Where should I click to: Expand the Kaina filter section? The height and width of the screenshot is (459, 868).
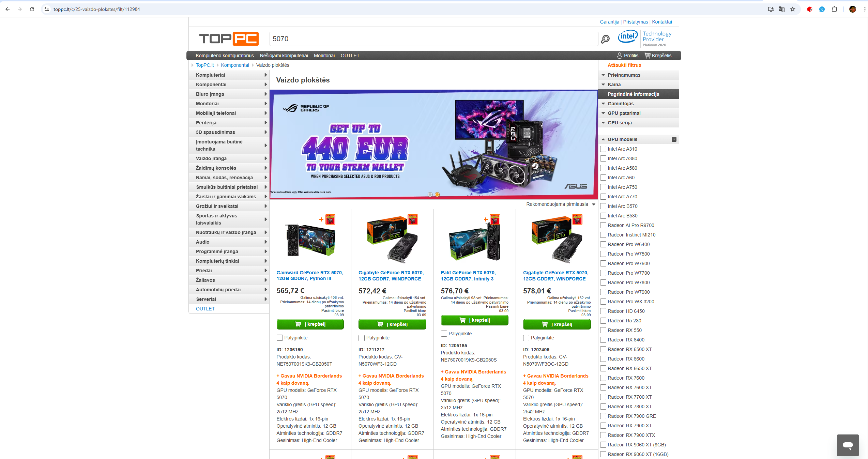(614, 85)
